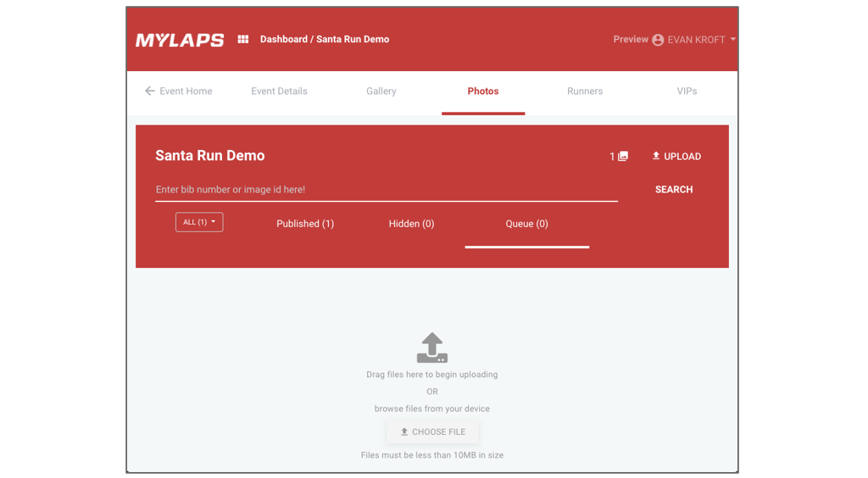Switch to the Event Details tab
The width and height of the screenshot is (868, 478).
[x=279, y=91]
